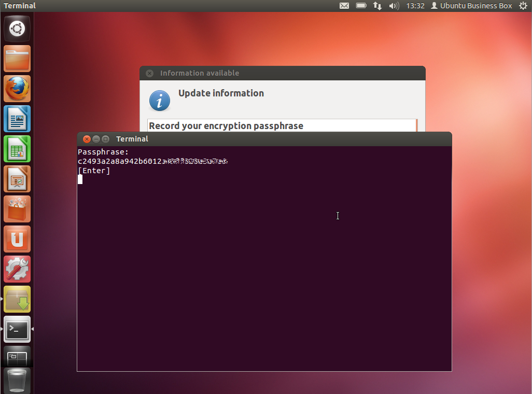Screen dimensions: 532x394
Task: Launch LibreOffice Impress
Action: tap(17, 179)
